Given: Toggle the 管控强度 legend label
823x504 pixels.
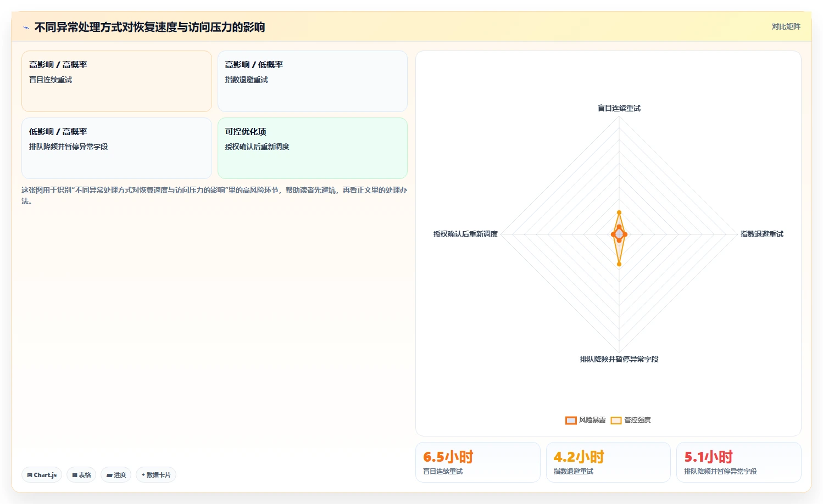Looking at the screenshot, I should (637, 420).
